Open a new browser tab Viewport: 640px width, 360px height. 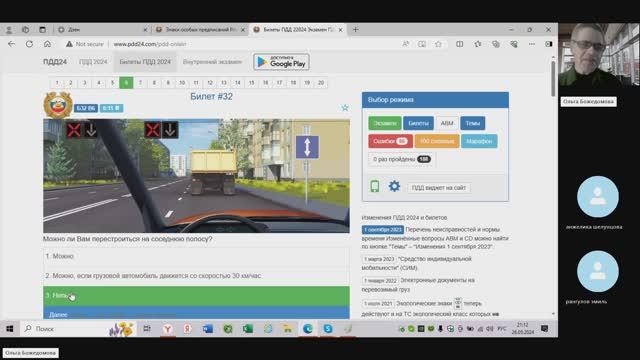(356, 29)
